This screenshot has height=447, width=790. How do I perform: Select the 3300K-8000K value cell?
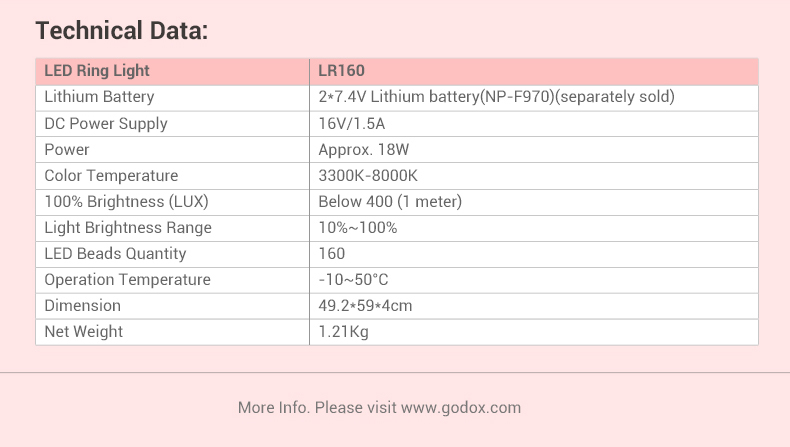click(x=367, y=175)
